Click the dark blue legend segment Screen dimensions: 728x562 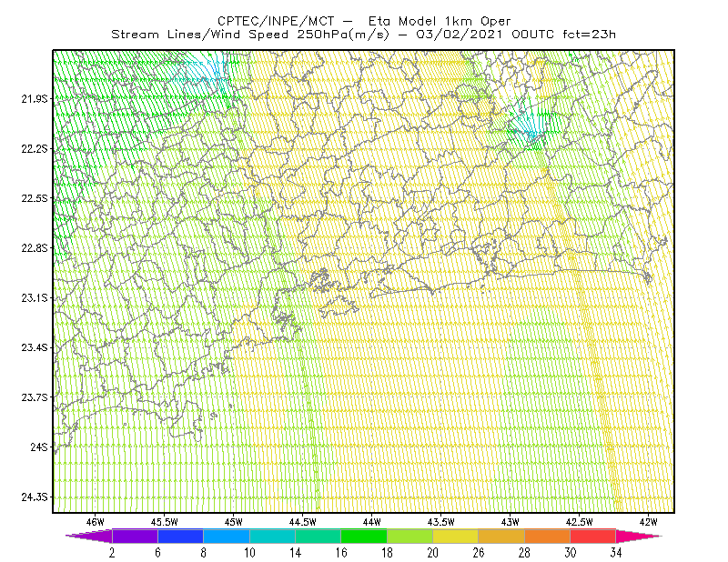[x=180, y=536]
